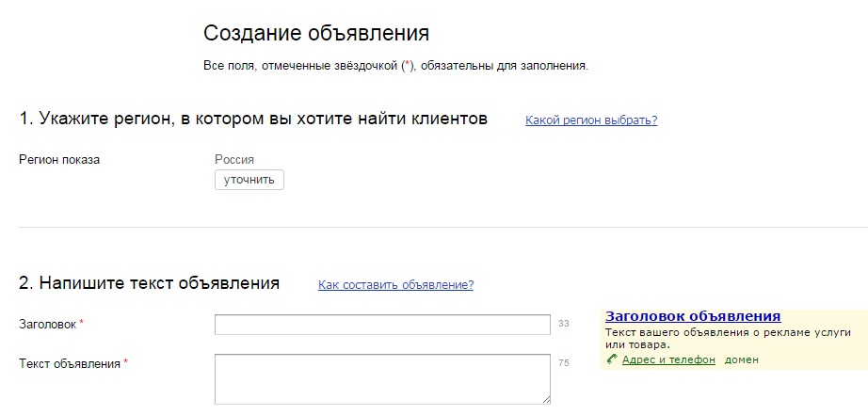This screenshot has height=415, width=868.
Task: Click the 'Текст объявления' field label
Action: (70, 364)
